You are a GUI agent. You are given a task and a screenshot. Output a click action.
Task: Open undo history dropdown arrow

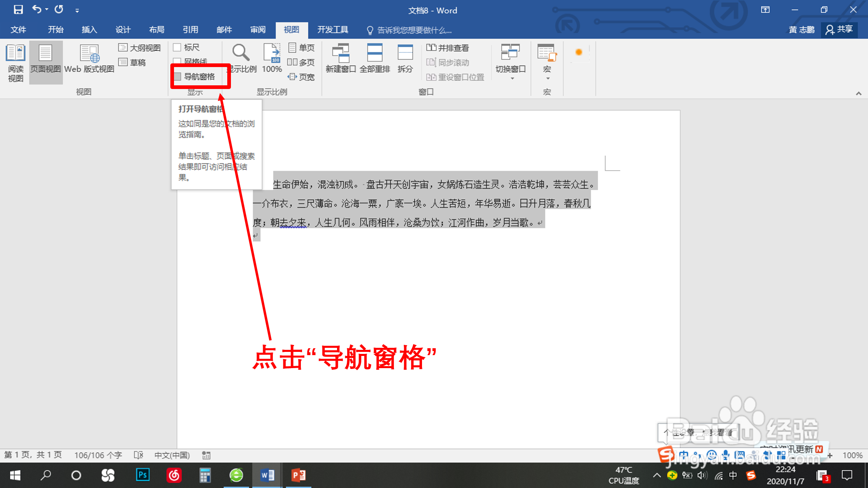click(x=47, y=9)
